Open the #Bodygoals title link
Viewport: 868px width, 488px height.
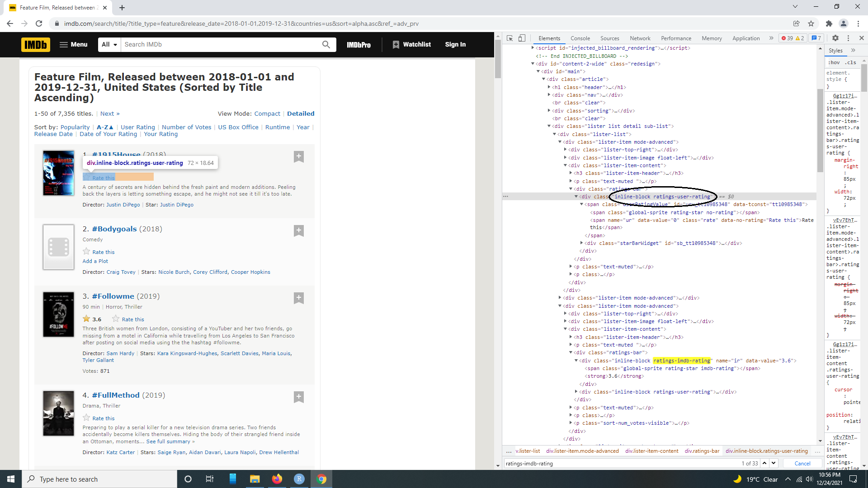114,229
